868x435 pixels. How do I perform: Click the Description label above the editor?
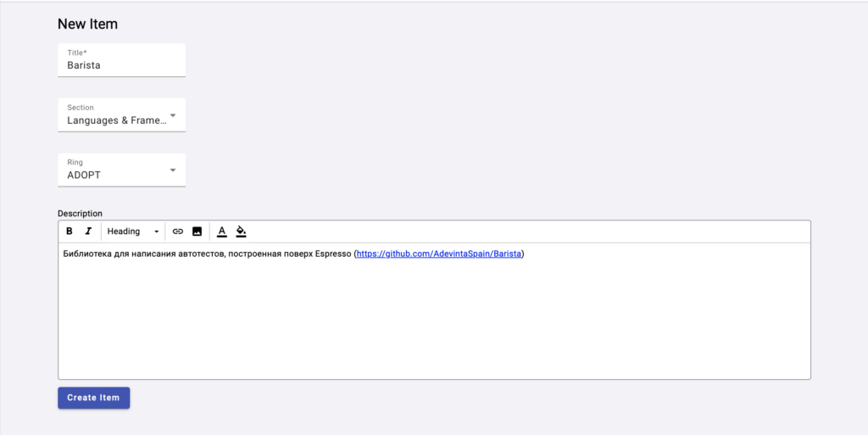[x=80, y=214]
